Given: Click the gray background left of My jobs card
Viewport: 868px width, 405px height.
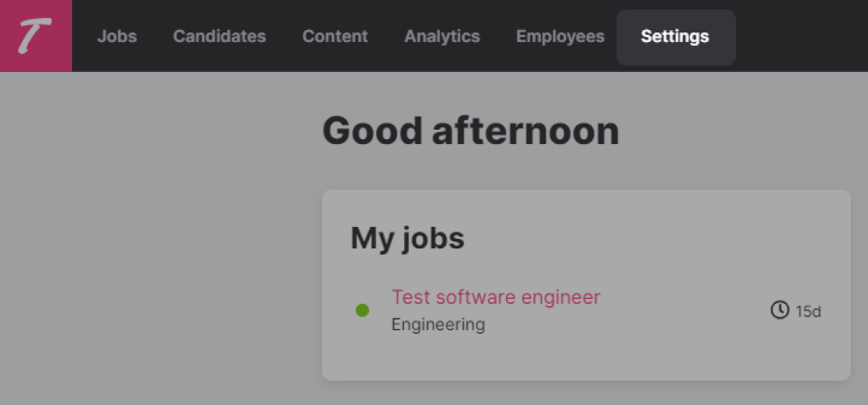Looking at the screenshot, I should [158, 285].
